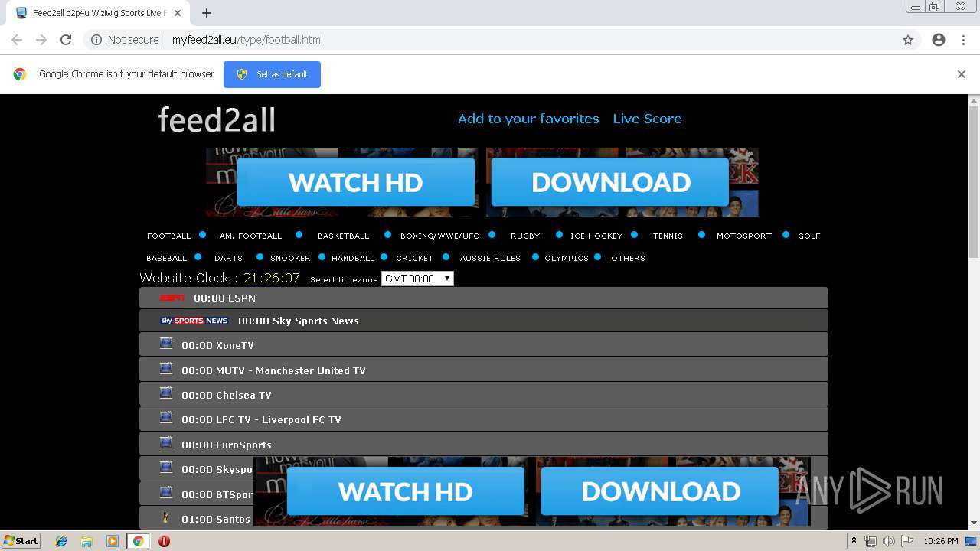Open ICE HOCKEY category menu
The image size is (980, 551).
[596, 236]
